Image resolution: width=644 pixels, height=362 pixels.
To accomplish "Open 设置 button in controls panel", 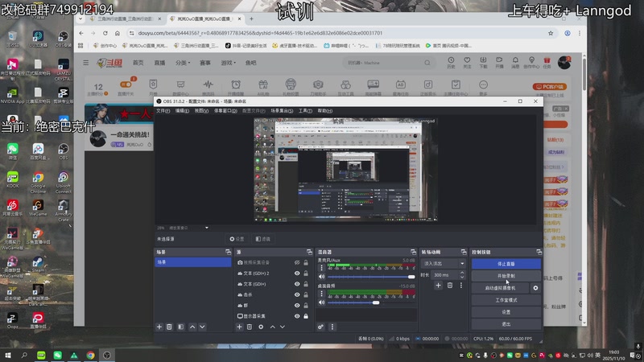I will (x=506, y=312).
